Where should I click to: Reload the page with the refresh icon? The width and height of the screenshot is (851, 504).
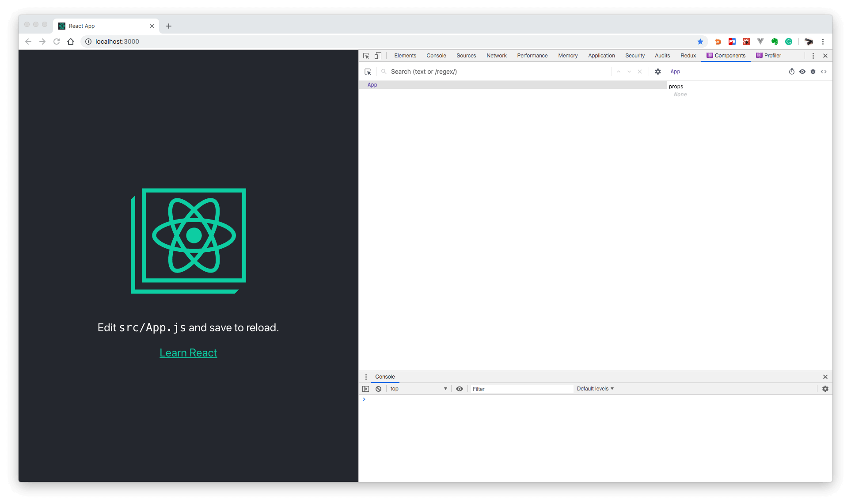pos(57,42)
